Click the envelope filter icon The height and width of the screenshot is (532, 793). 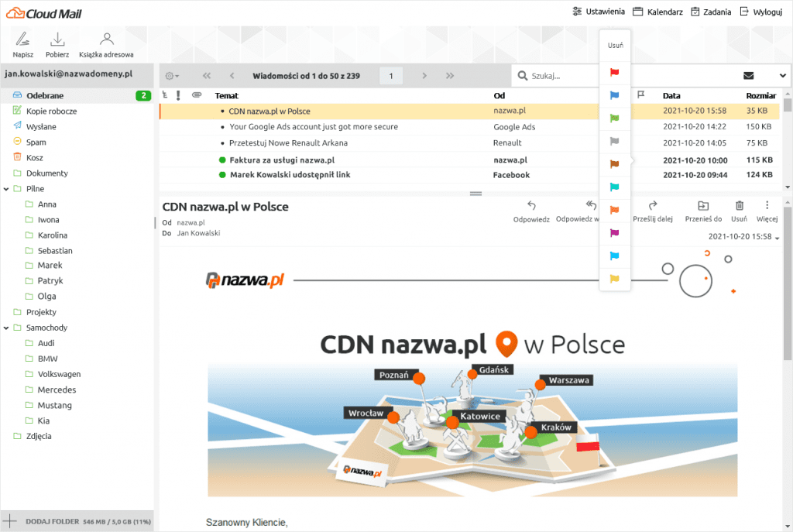click(749, 76)
